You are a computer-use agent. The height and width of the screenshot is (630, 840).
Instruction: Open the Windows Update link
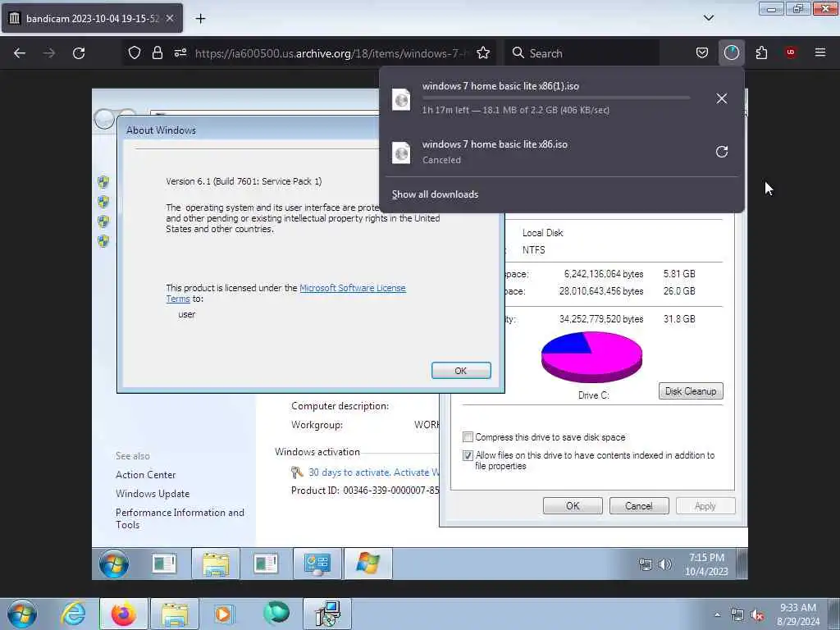click(x=153, y=493)
